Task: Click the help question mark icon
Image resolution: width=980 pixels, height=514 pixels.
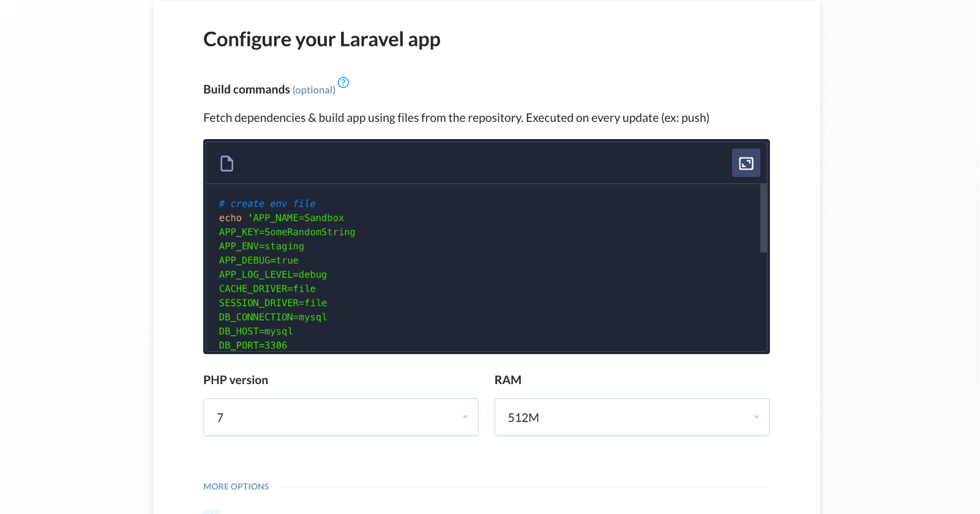Action: (343, 82)
